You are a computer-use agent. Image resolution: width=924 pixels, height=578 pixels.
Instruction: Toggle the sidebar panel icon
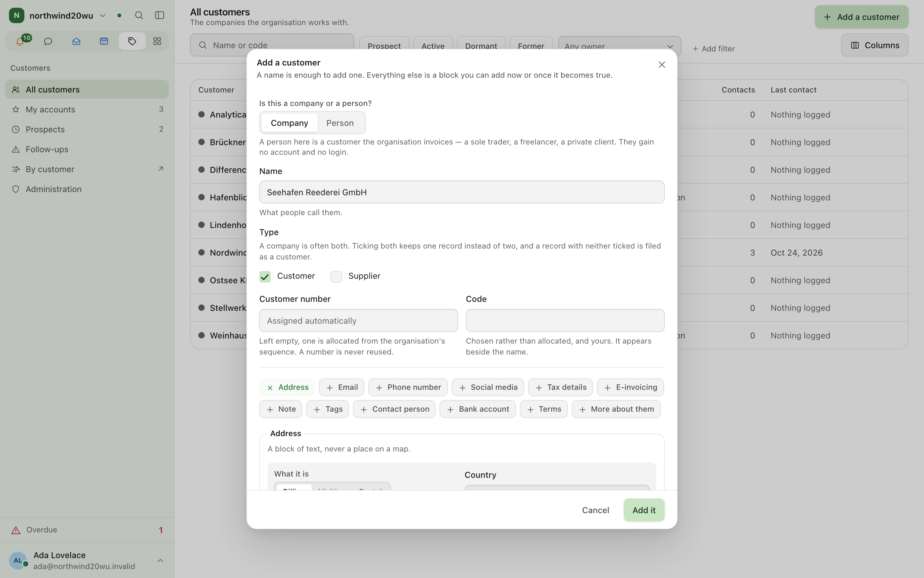point(159,15)
